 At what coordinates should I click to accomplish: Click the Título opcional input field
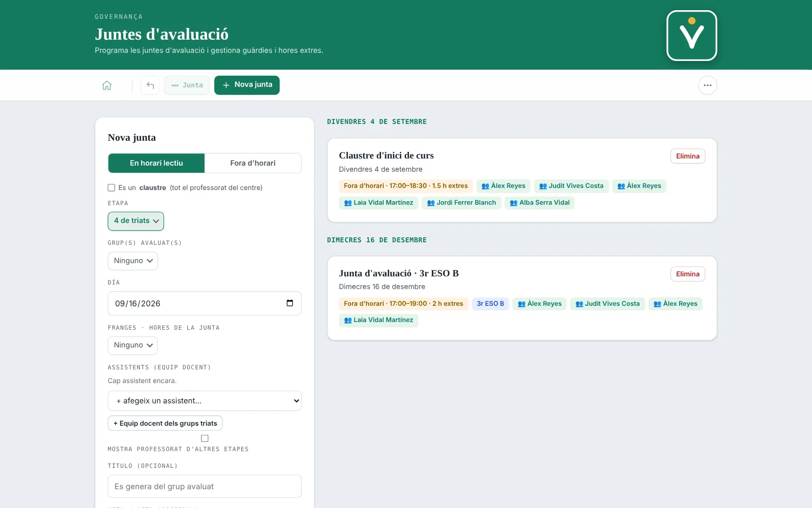pyautogui.click(x=205, y=487)
